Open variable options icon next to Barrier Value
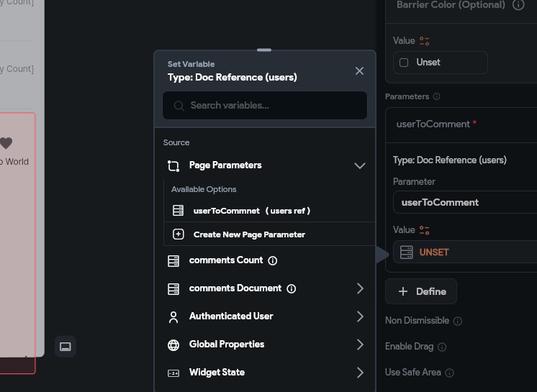Viewport: 537px width, 392px height. point(424,41)
